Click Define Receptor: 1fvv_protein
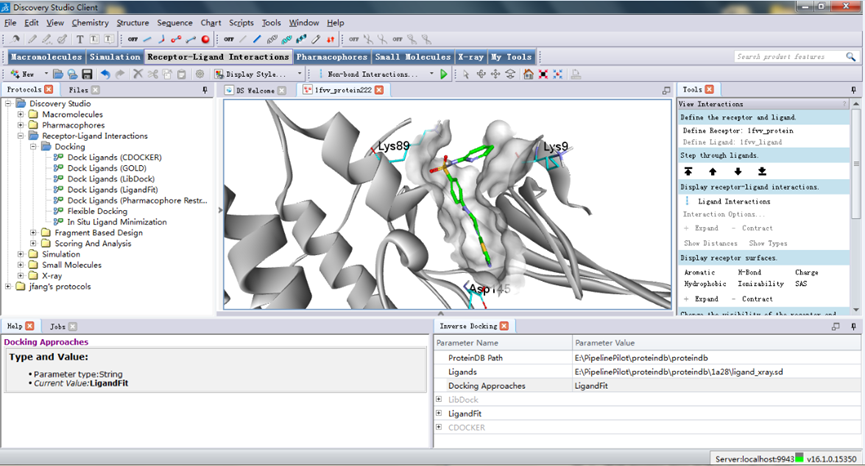Image resolution: width=865 pixels, height=466 pixels. 738,131
